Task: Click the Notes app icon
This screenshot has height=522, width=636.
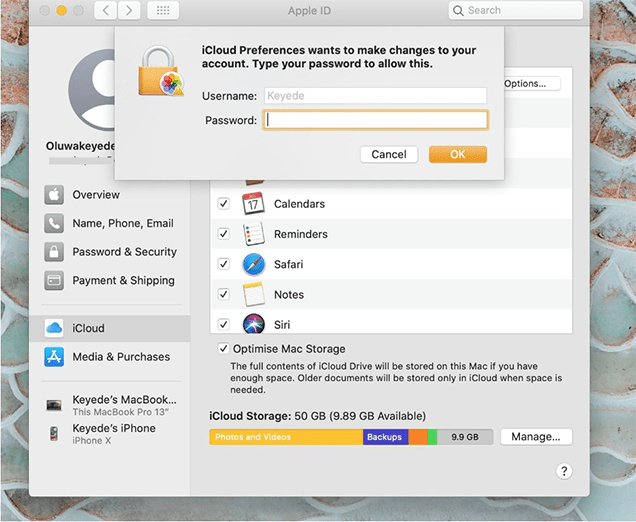Action: (x=254, y=294)
